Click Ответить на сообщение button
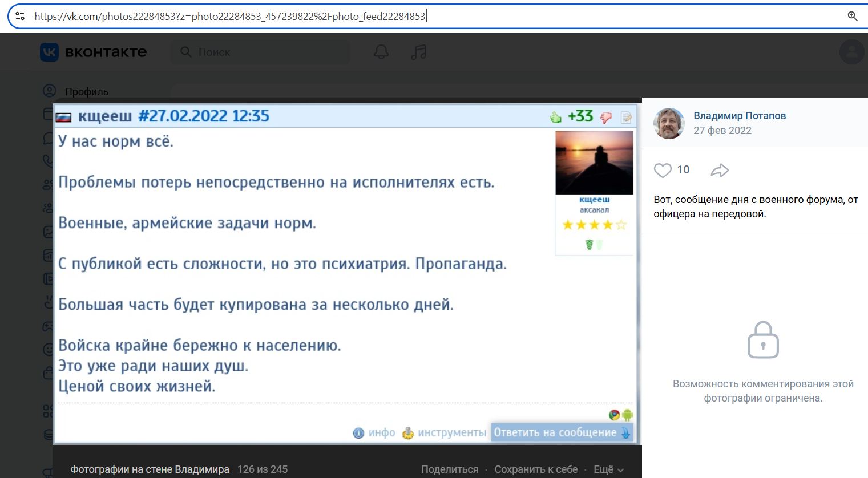Image resolution: width=868 pixels, height=478 pixels. [562, 432]
